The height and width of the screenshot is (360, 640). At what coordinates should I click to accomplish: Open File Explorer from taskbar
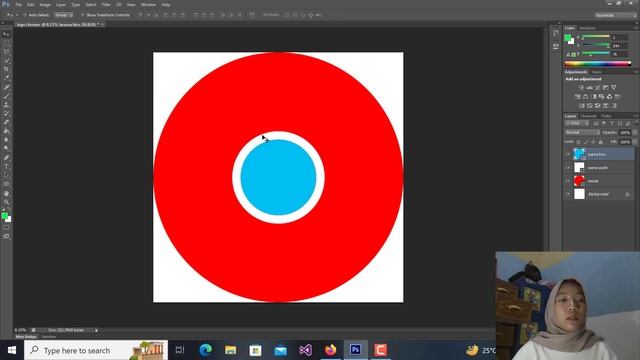[231, 350]
